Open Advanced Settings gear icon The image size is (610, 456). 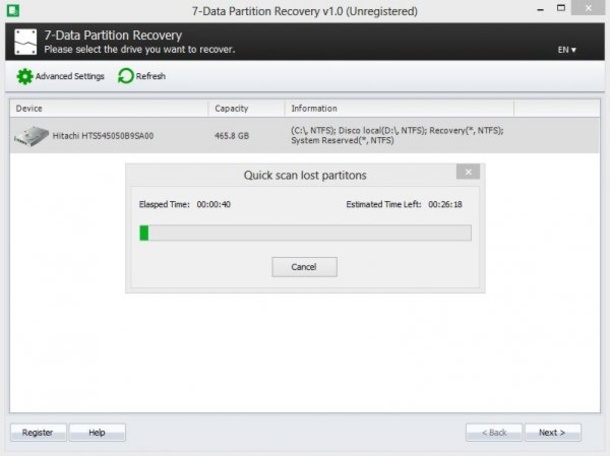click(25, 76)
